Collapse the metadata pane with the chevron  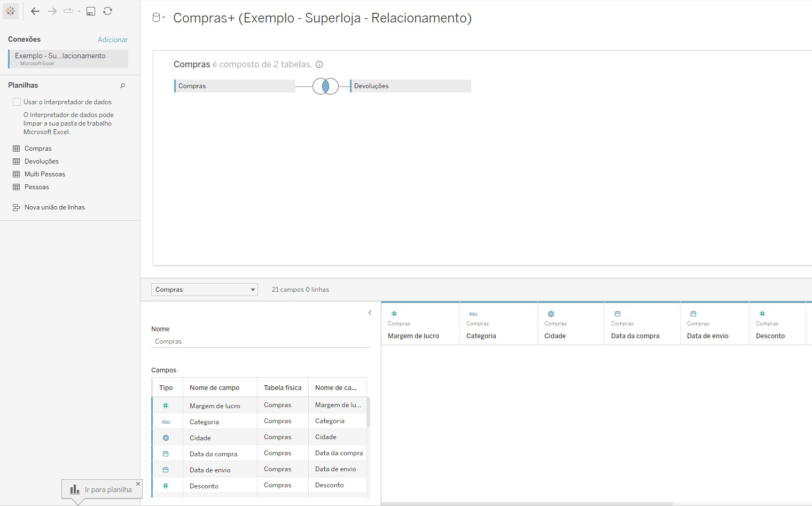point(370,313)
